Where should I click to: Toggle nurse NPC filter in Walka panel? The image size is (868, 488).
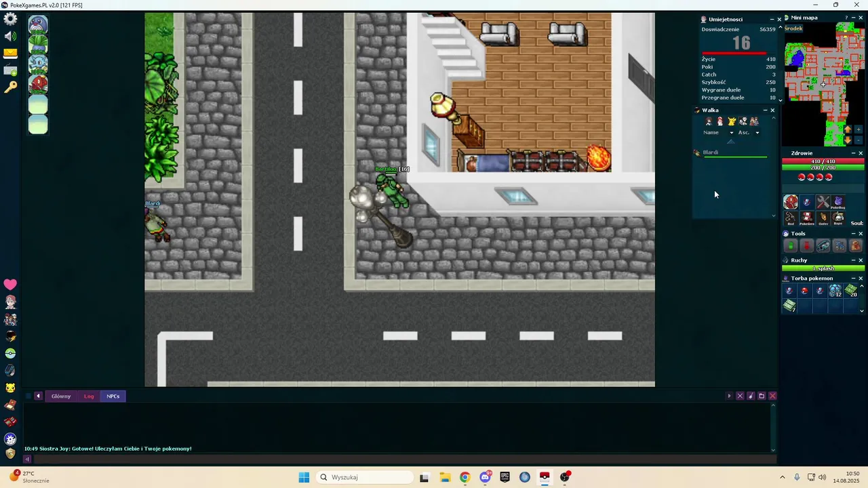(x=720, y=121)
